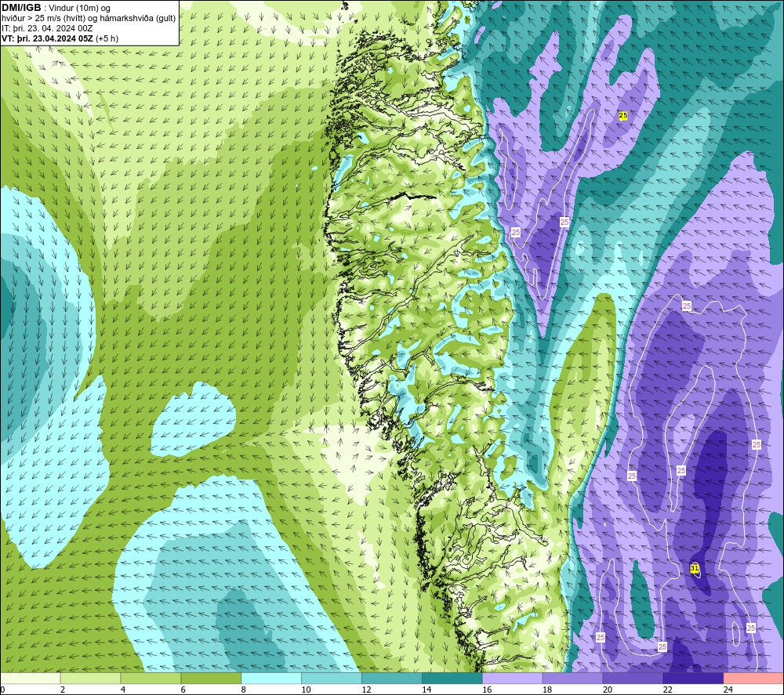The height and width of the screenshot is (695, 784).
Task: Click the '(+5 h)' forecast offset text
Action: [x=107, y=38]
